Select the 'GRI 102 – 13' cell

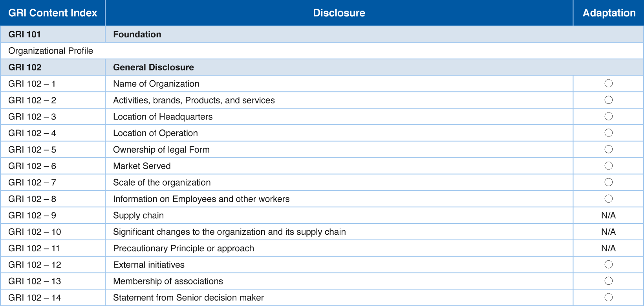point(53,281)
